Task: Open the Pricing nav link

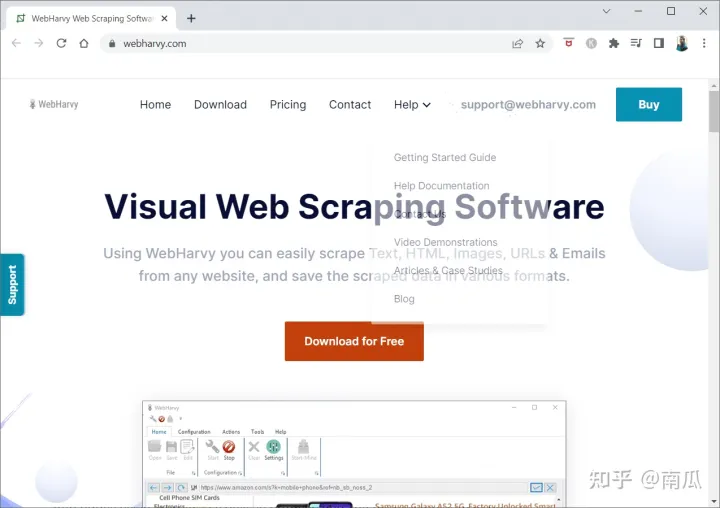Action: (288, 105)
